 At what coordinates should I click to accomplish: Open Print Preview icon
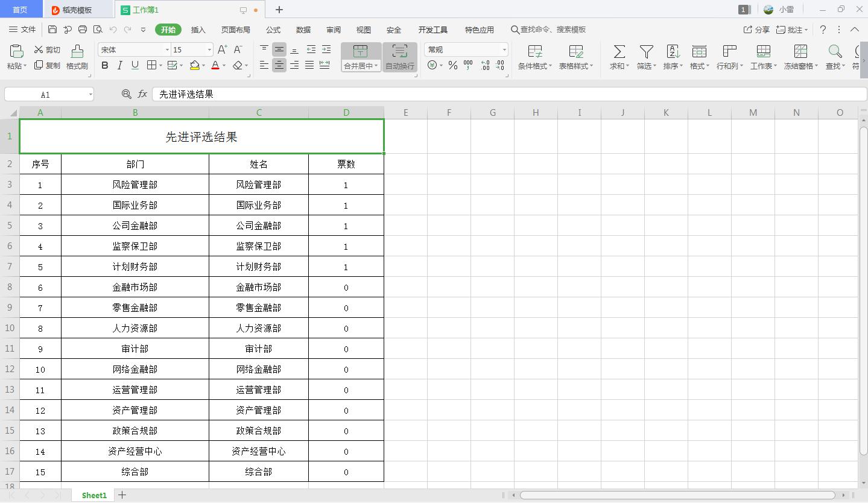tap(98, 30)
